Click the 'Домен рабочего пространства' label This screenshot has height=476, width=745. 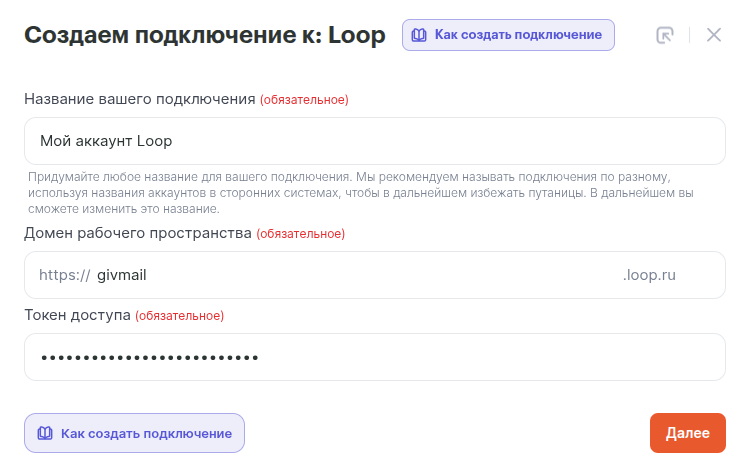click(138, 233)
